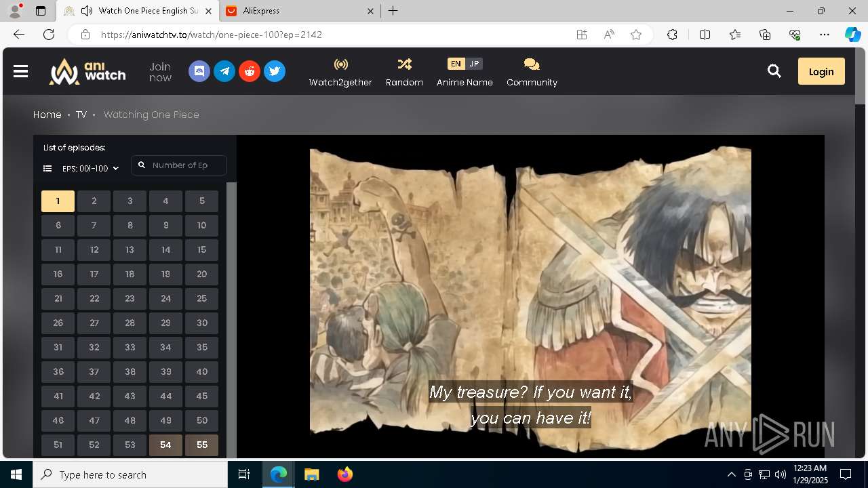The image size is (868, 488).
Task: Open Task View on taskbar
Action: pyautogui.click(x=244, y=474)
